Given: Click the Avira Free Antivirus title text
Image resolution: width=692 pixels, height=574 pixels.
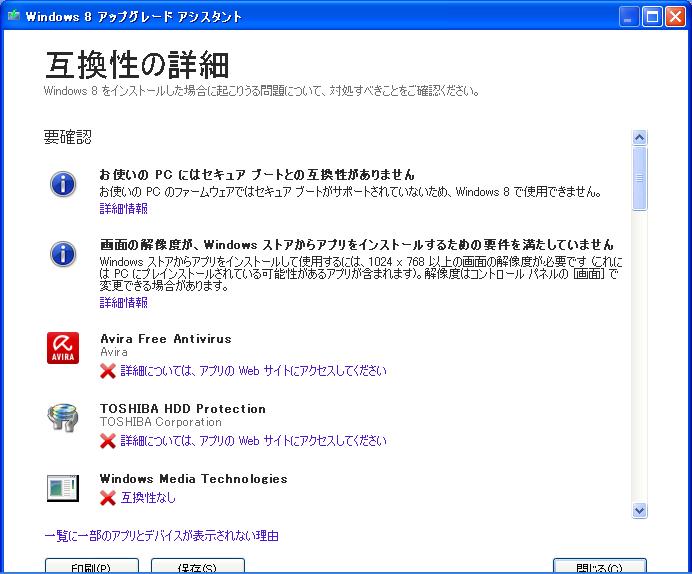Looking at the screenshot, I should [x=166, y=339].
